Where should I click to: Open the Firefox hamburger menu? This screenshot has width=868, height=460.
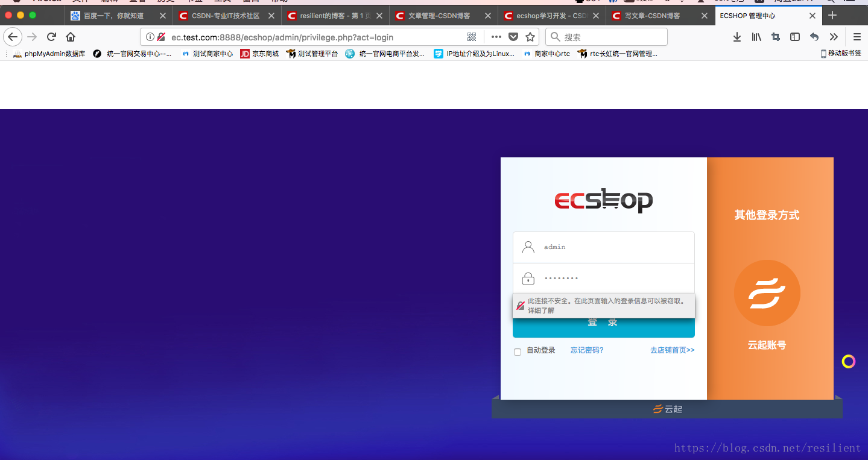click(857, 37)
